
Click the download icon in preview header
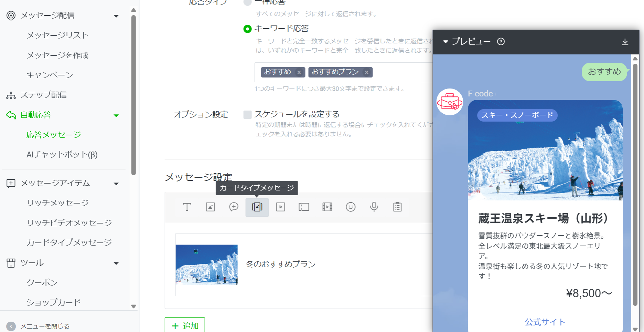625,42
